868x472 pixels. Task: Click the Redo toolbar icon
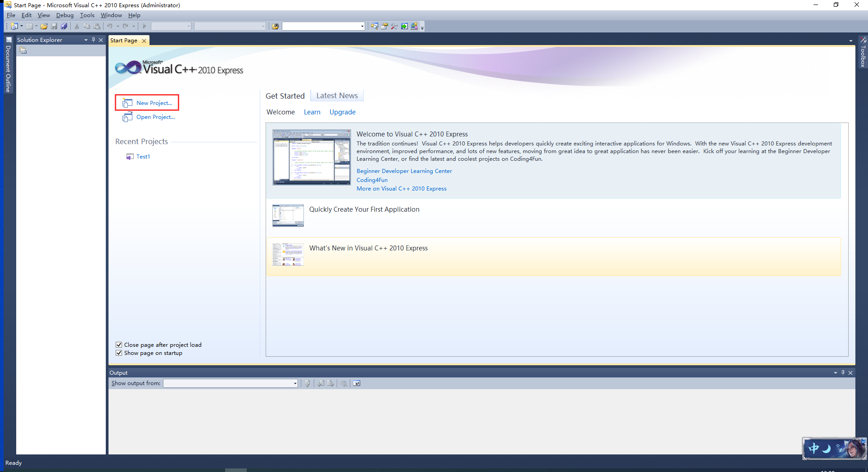pyautogui.click(x=126, y=26)
